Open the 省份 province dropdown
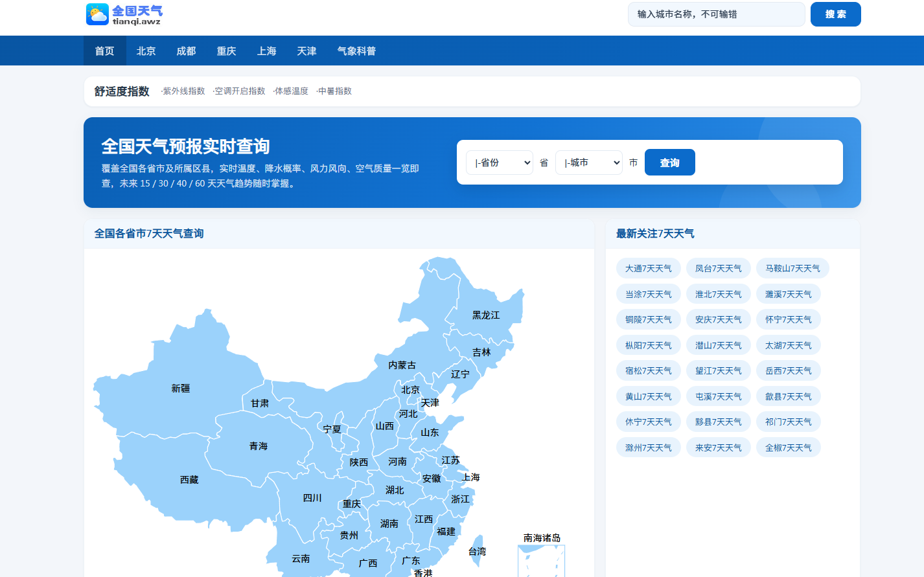This screenshot has width=924, height=577. (x=500, y=163)
